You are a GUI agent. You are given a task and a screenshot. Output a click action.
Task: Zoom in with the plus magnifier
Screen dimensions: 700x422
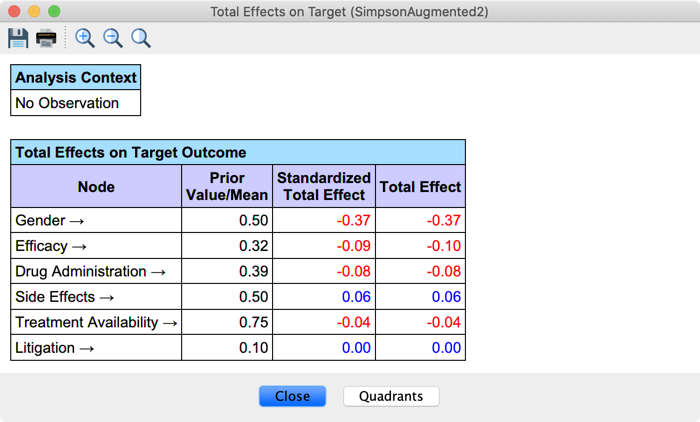[x=85, y=38]
